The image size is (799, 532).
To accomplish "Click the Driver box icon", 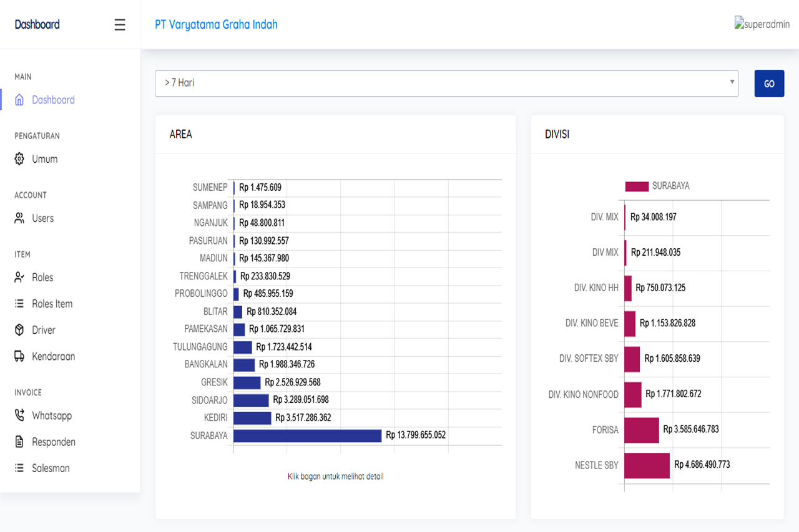I will [19, 330].
